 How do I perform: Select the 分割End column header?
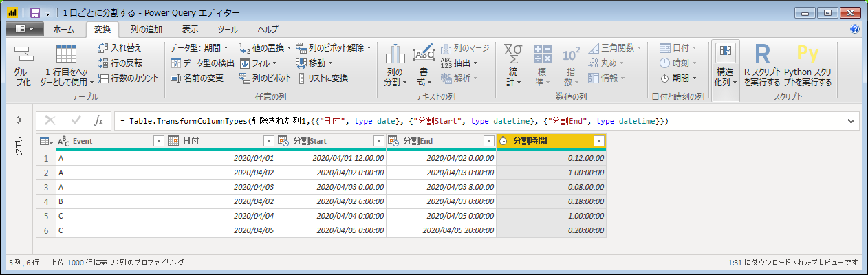tap(441, 141)
